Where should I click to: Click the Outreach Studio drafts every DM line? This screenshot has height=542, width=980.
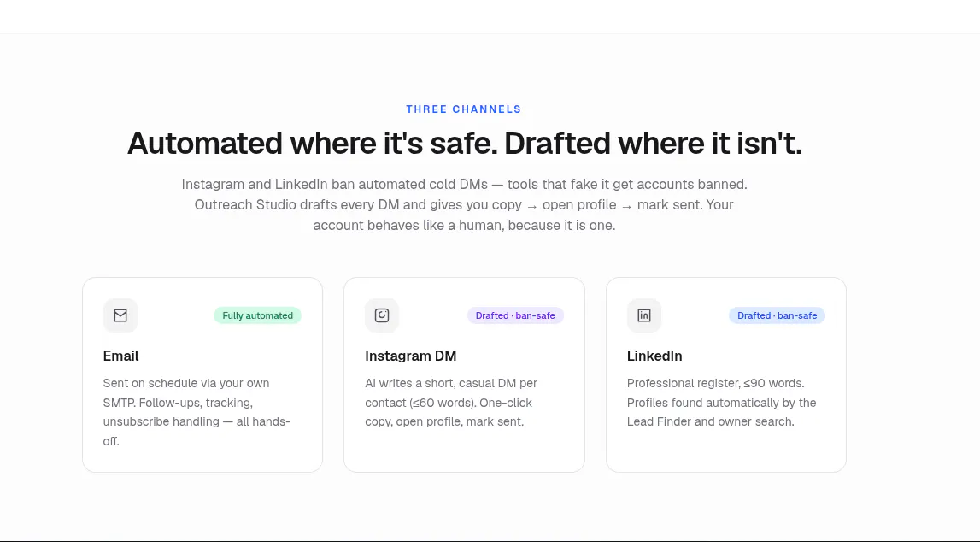[464, 204]
